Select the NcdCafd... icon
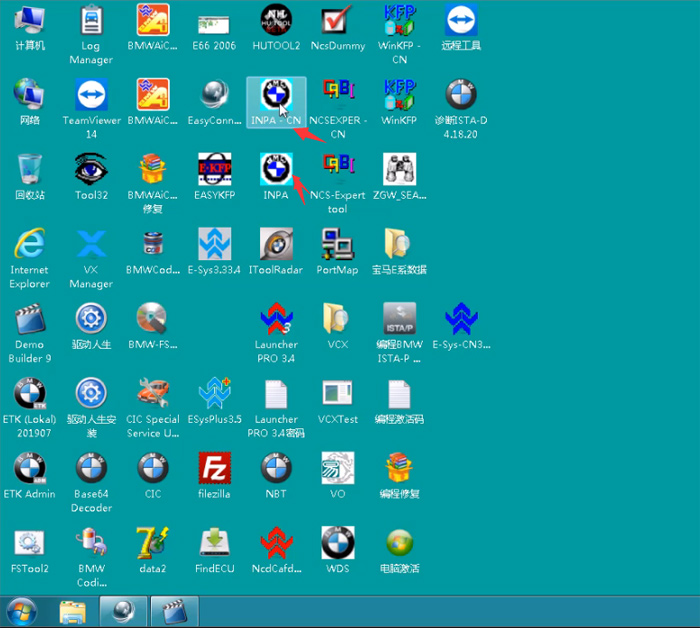This screenshot has height=628, width=700. tap(276, 550)
